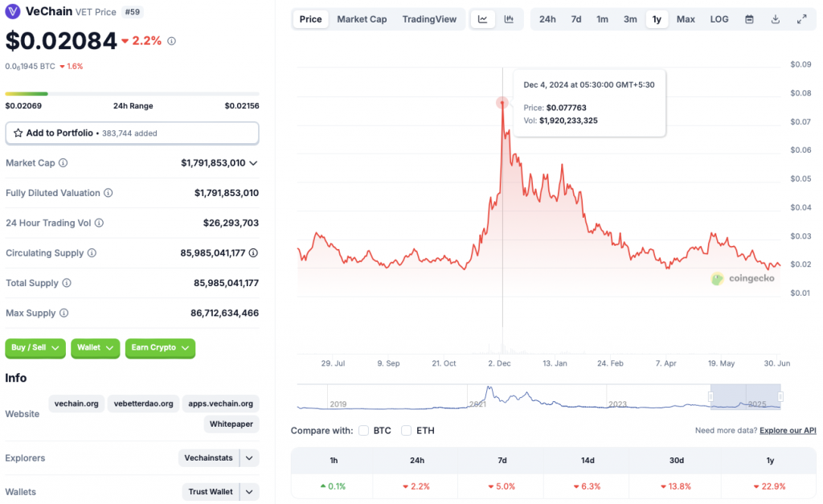Viewport: 823px width, 504px height.
Task: Check the ETH compare checkbox
Action: (x=406, y=431)
